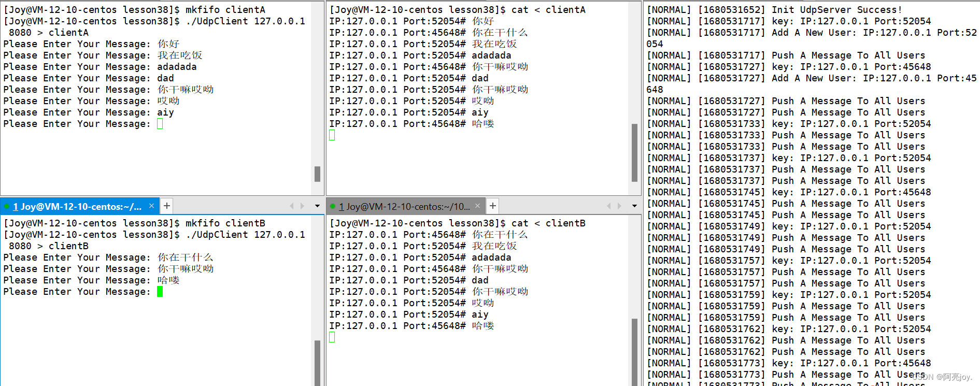
Task: Click the clientB client pane scrollbar thumb
Action: (317, 363)
